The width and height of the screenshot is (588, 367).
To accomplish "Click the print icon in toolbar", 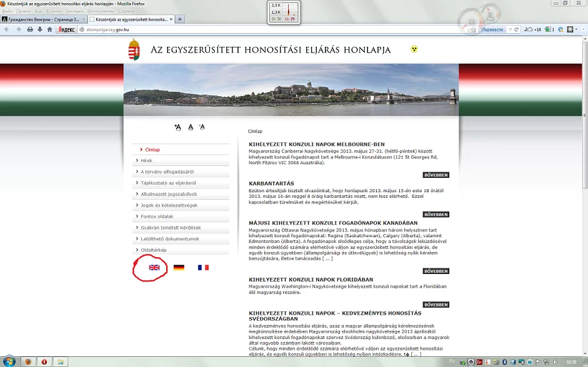I will (x=29, y=29).
